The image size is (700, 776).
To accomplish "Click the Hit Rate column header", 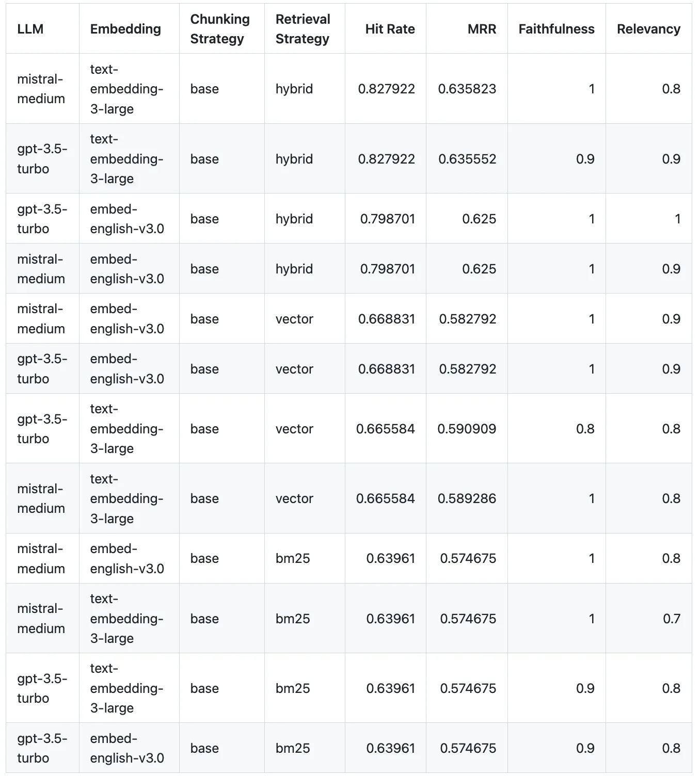I will 390,29.
